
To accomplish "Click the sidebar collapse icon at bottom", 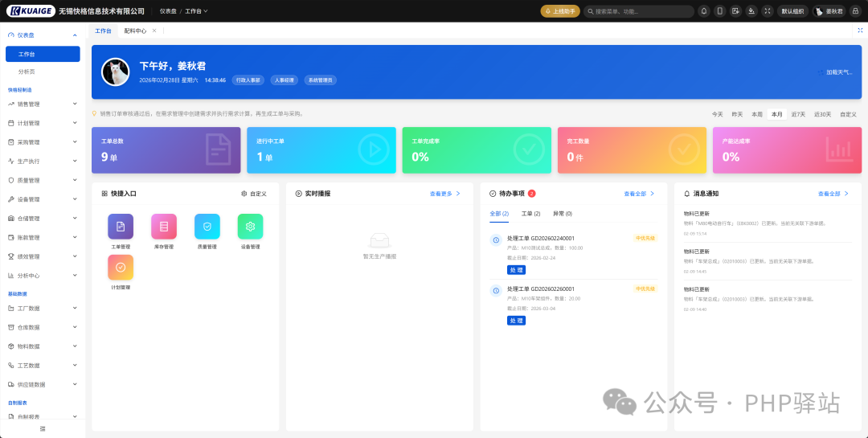I will tap(43, 429).
